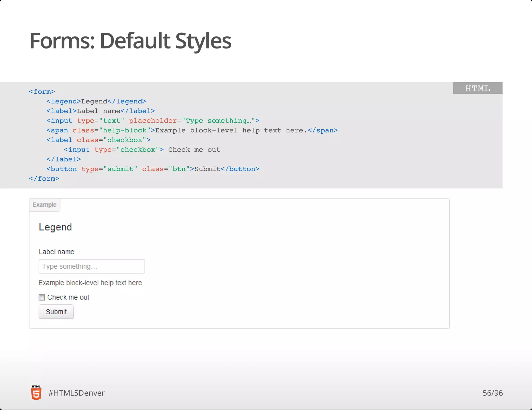The image size is (532, 410).
Task: Click the closing </form> code line
Action: pos(44,179)
